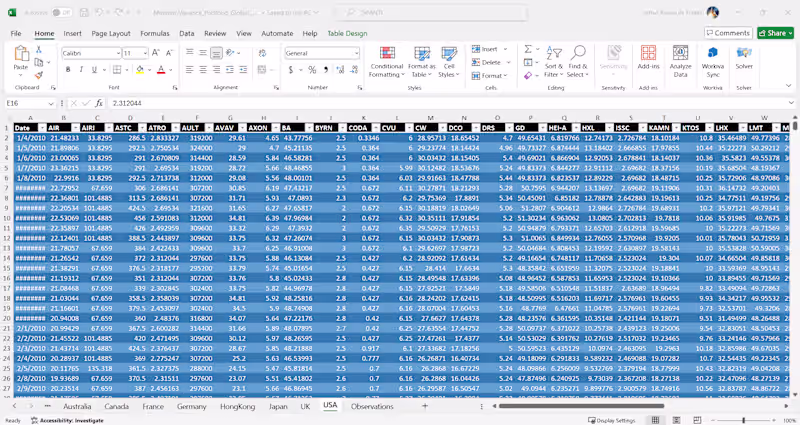The height and width of the screenshot is (425, 800).
Task: Click the Insert Function fx icon
Action: [x=98, y=103]
